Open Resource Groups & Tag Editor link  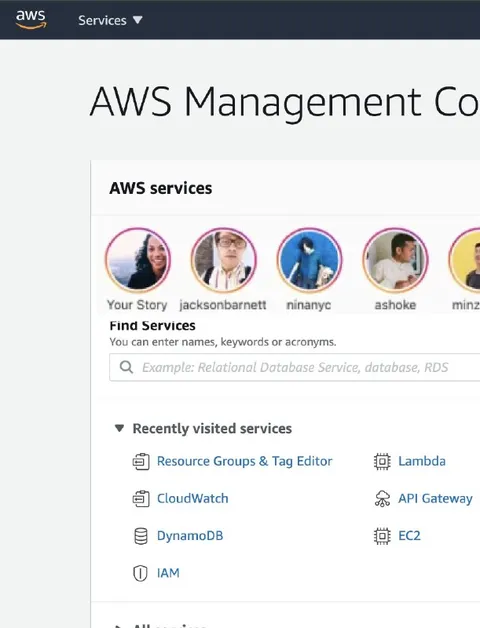click(x=244, y=461)
